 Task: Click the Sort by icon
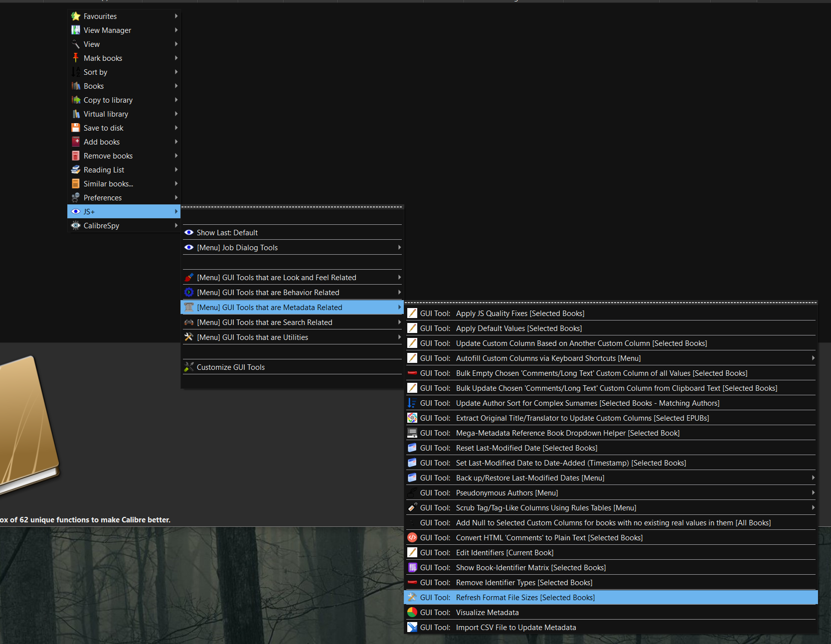click(76, 72)
